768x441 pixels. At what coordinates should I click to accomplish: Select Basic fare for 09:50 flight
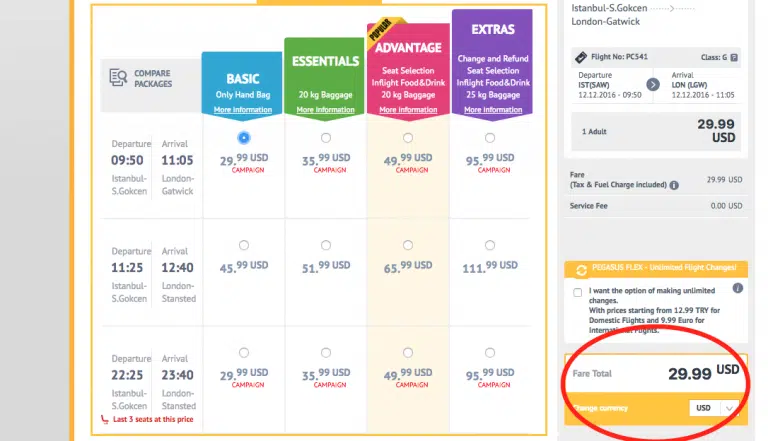click(x=244, y=137)
